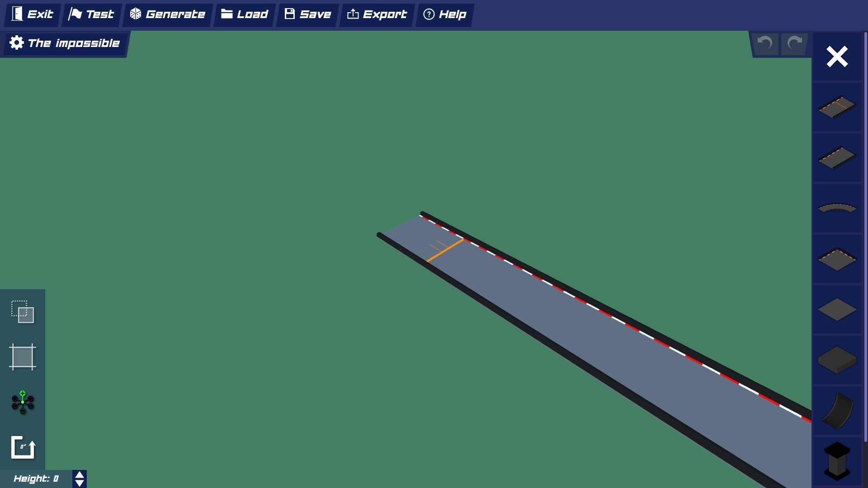Choose the curved banked ramp piece
The width and height of the screenshot is (868, 488).
pyautogui.click(x=836, y=409)
